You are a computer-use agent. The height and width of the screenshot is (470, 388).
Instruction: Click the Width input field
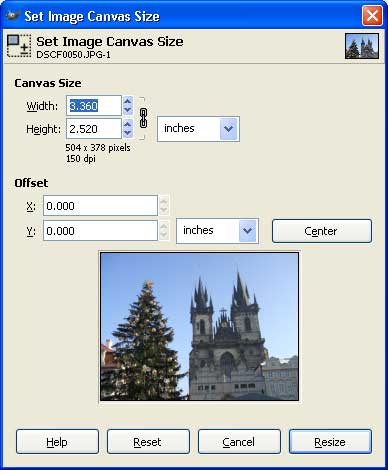[94, 106]
